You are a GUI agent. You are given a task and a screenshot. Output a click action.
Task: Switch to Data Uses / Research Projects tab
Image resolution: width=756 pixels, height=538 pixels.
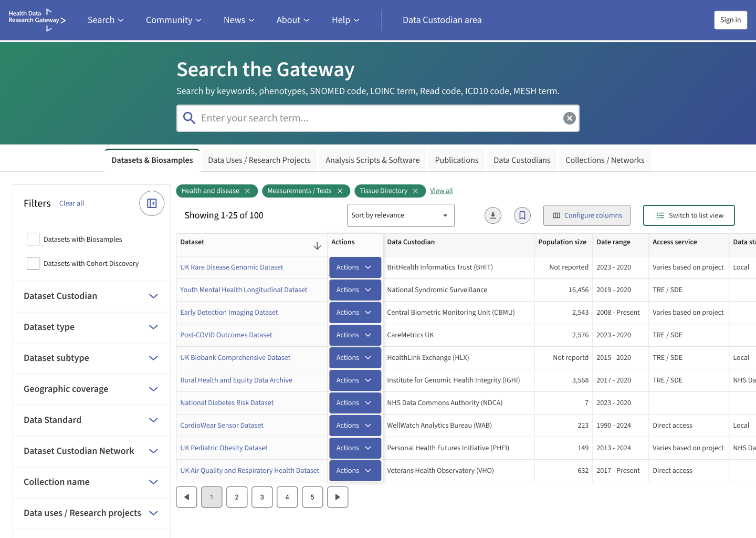pyautogui.click(x=259, y=160)
